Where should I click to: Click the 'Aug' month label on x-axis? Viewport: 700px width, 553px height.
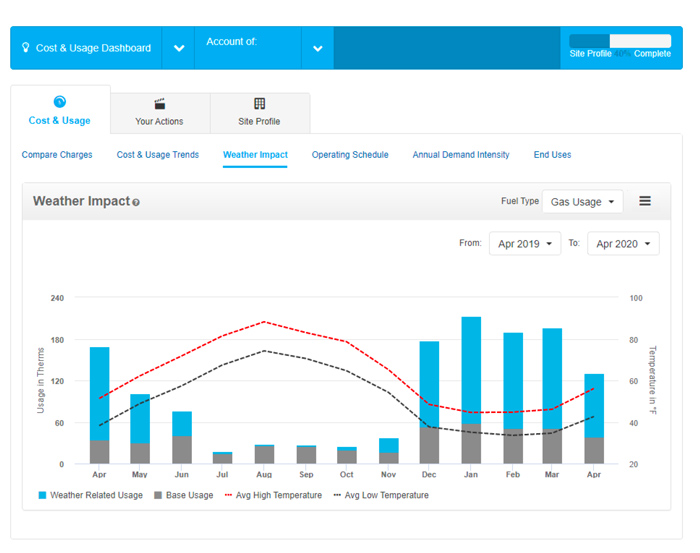[x=264, y=474]
